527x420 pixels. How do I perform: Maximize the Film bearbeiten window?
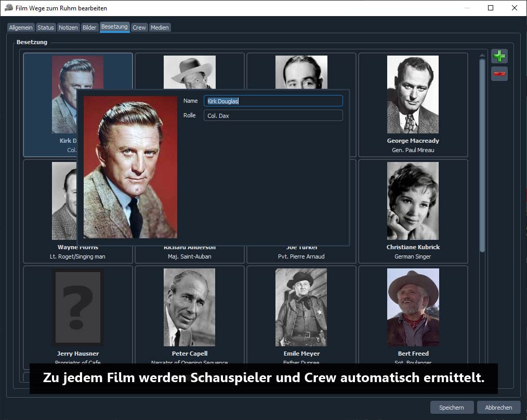491,8
